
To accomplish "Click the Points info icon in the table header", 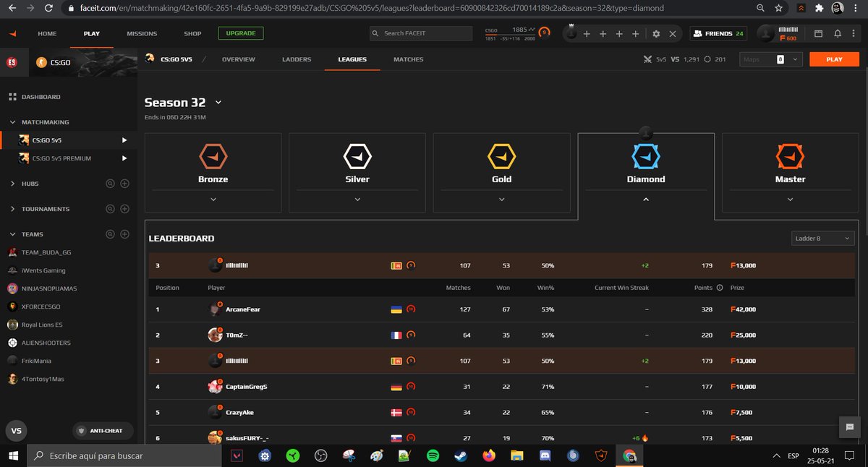I will pos(719,288).
